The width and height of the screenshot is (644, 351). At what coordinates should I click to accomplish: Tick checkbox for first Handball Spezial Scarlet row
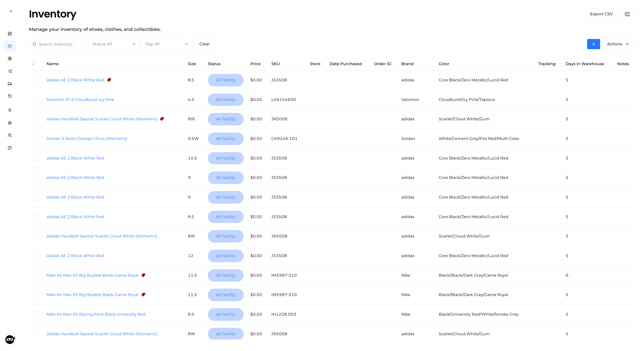pyautogui.click(x=35, y=119)
